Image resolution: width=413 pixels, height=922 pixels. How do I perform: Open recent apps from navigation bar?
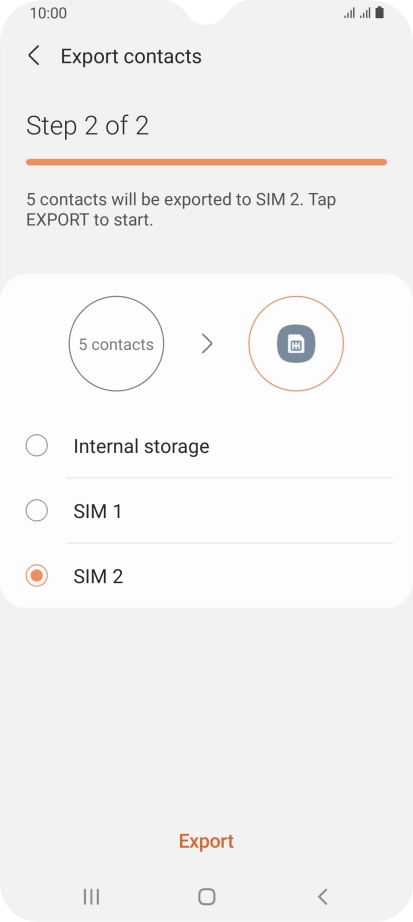point(91,896)
